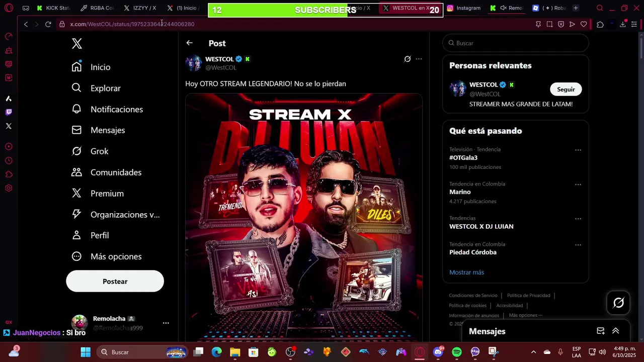Click the address bar URL

pyautogui.click(x=132, y=24)
